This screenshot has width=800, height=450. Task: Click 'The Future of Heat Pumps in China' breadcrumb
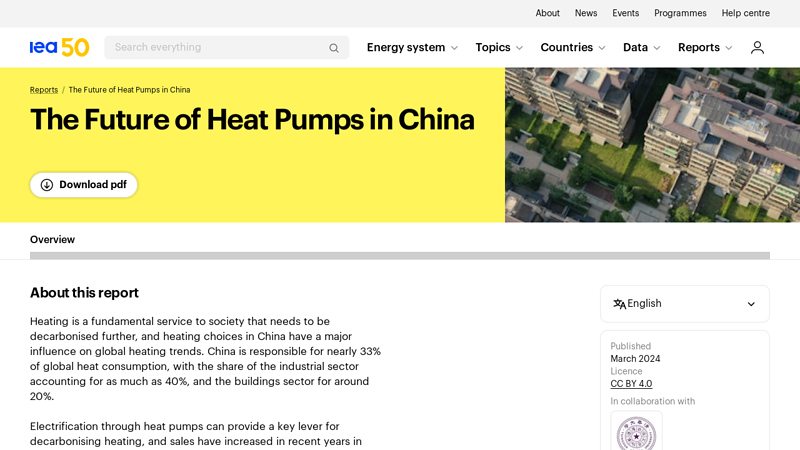pos(130,90)
